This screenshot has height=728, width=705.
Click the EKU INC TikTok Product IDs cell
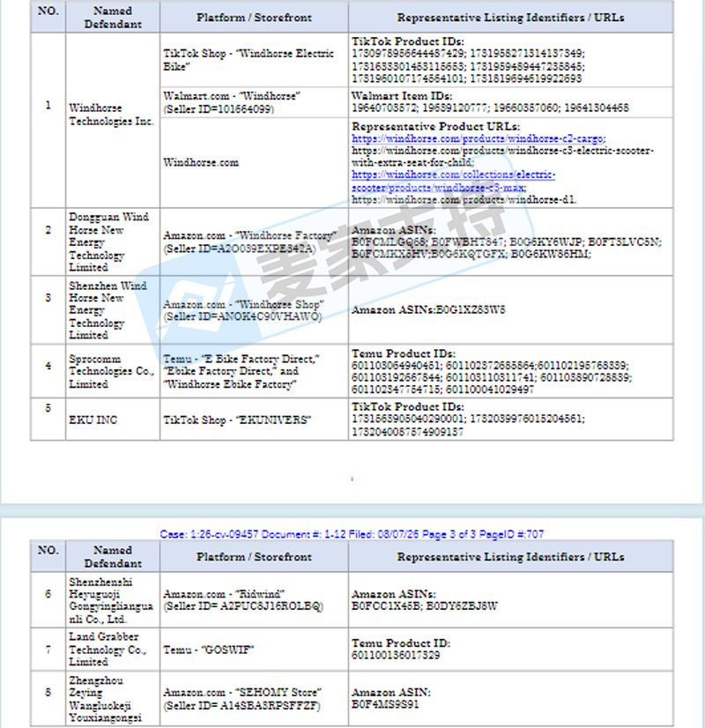510,420
